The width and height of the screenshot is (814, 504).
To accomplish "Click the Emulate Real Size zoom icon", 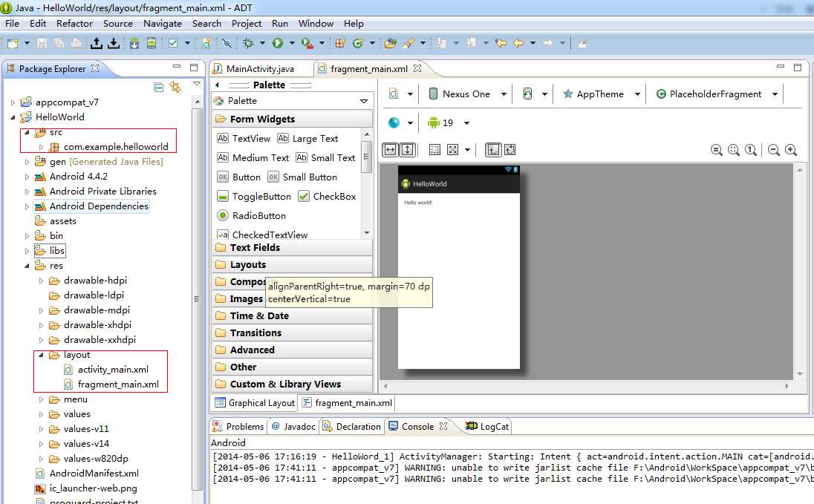I will (717, 150).
